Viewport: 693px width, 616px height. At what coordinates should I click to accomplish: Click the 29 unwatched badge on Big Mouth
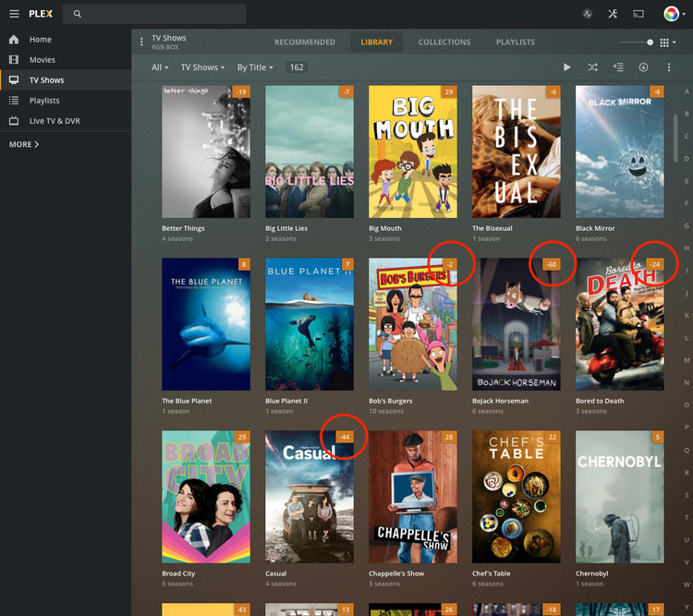(x=449, y=92)
